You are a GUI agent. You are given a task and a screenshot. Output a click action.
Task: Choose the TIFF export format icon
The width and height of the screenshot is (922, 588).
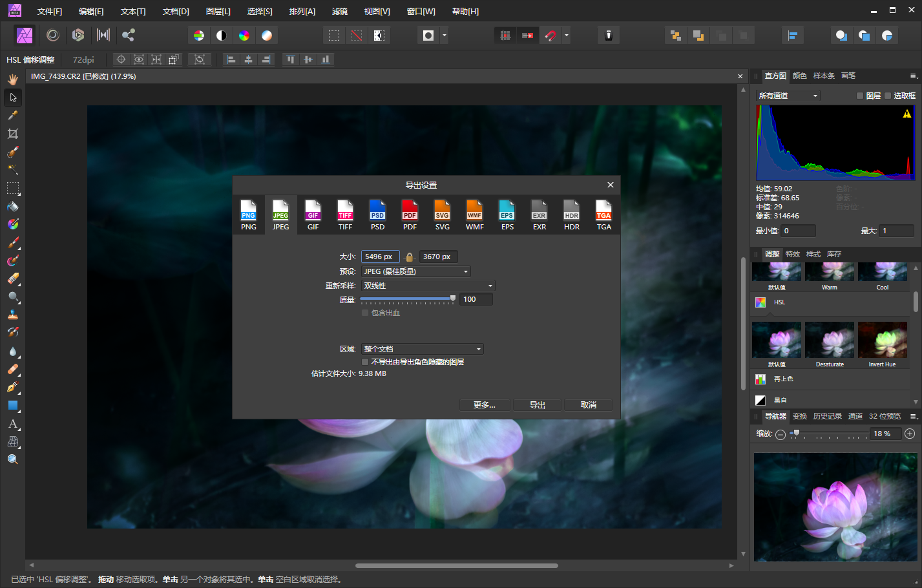[x=346, y=215]
